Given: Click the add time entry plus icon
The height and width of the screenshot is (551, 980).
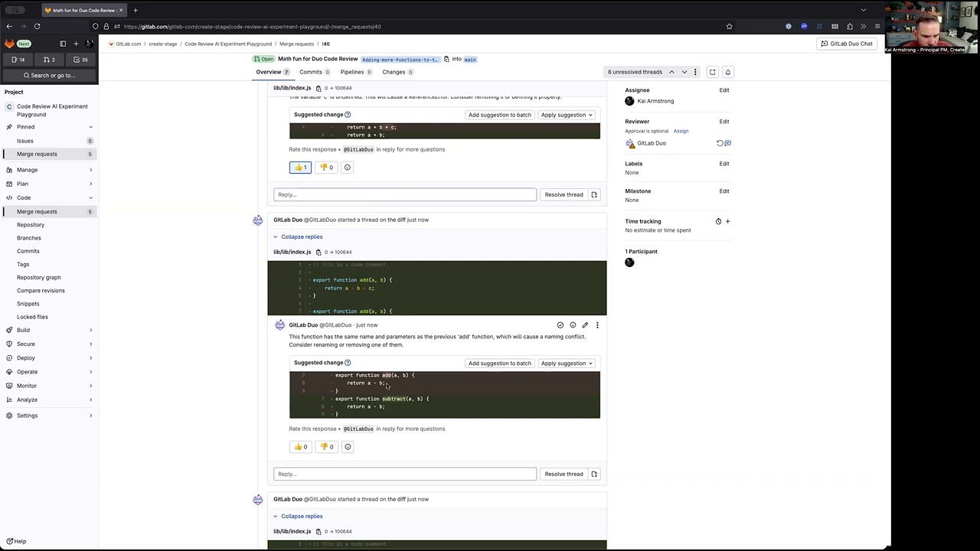Looking at the screenshot, I should coord(727,221).
